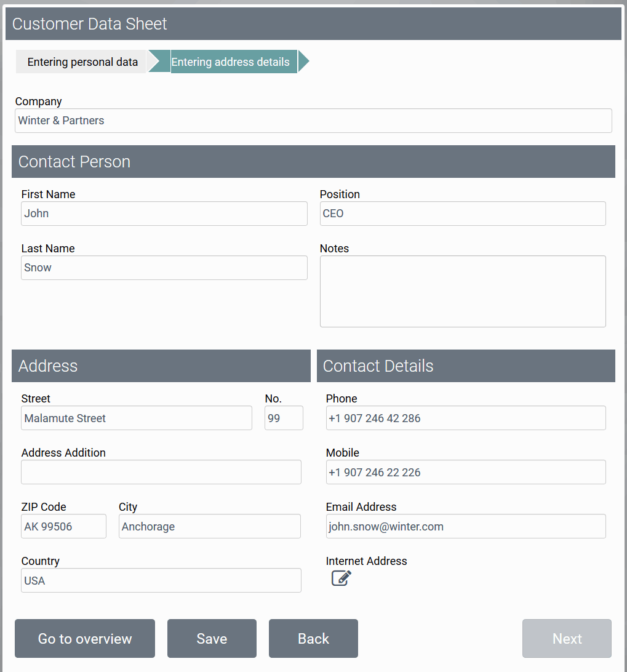The image size is (627, 672).
Task: Open the Entering personal data step
Action: click(x=82, y=62)
